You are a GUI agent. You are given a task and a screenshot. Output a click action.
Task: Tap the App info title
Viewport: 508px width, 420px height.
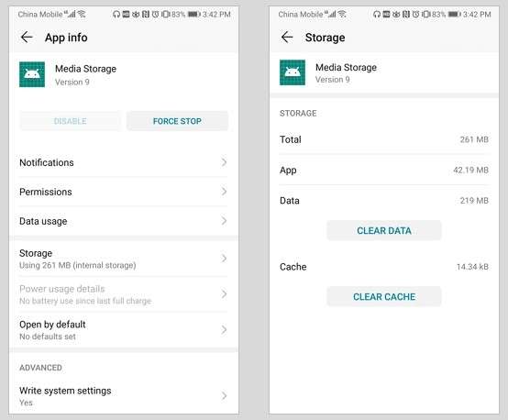66,38
